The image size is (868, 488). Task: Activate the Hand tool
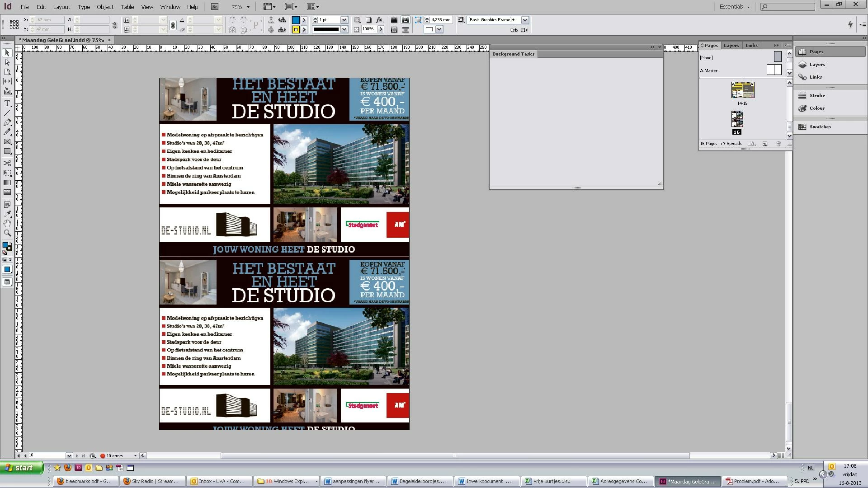pyautogui.click(x=7, y=224)
